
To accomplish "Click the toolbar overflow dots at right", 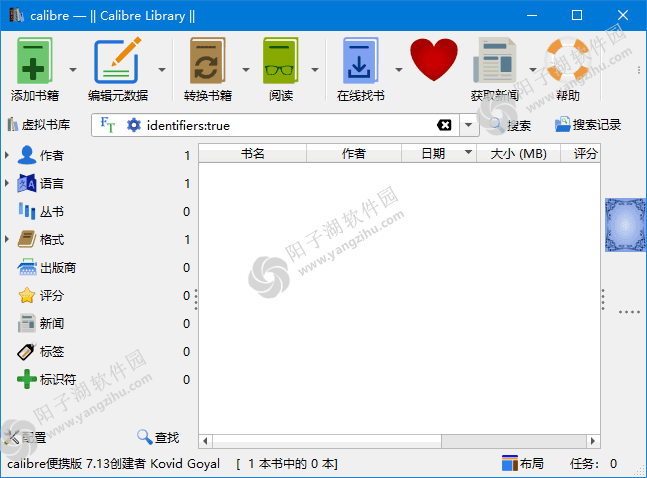I will (x=639, y=70).
